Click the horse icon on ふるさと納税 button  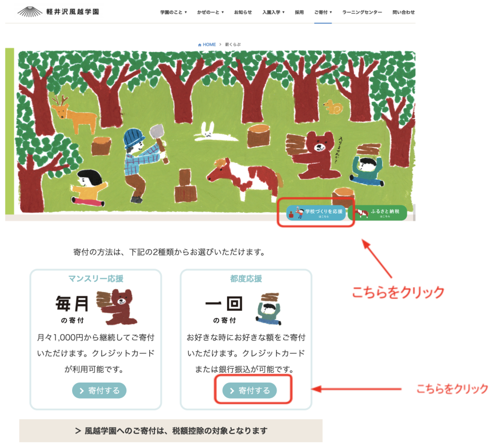(361, 213)
